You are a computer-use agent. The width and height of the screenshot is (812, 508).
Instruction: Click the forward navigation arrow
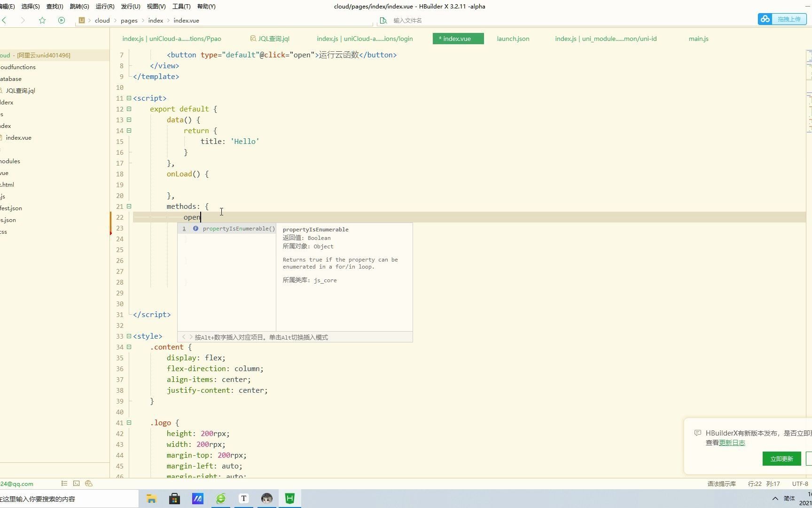click(23, 20)
